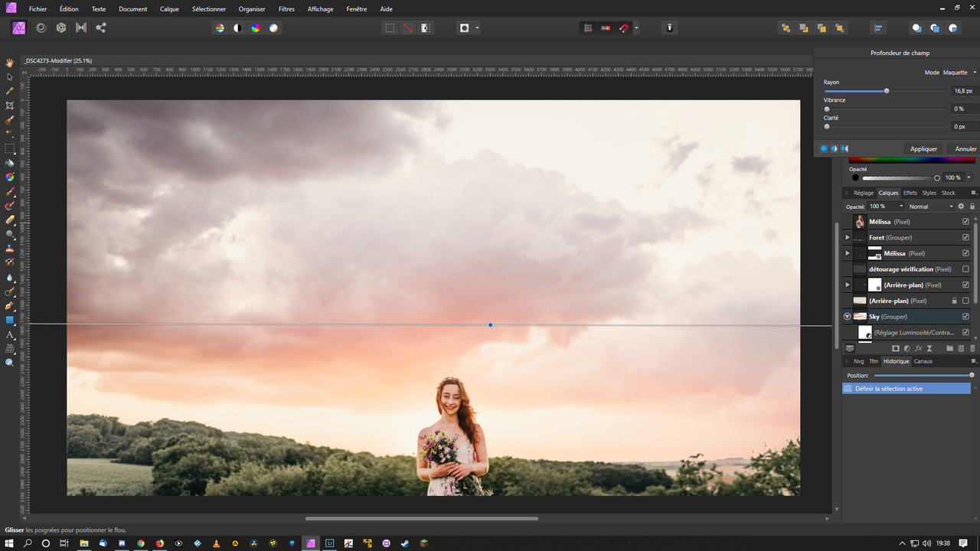The height and width of the screenshot is (551, 980).
Task: Select the Erase Brush tool
Action: click(x=10, y=220)
